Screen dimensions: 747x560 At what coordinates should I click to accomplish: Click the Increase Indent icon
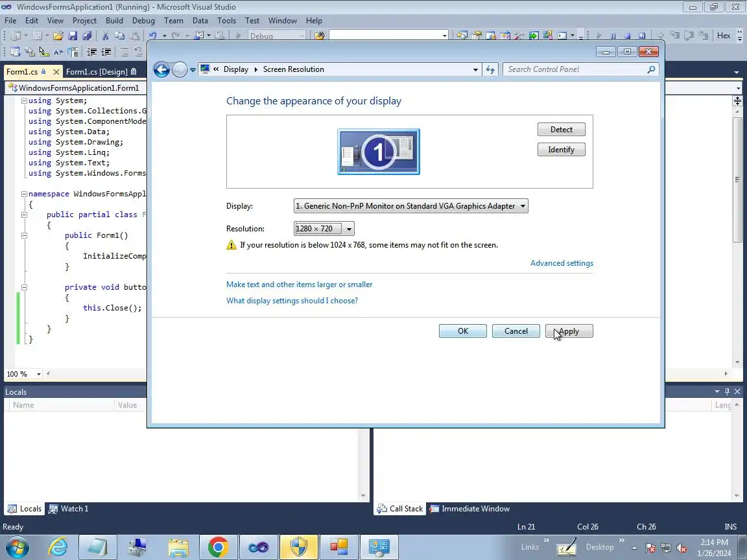[x=106, y=52]
